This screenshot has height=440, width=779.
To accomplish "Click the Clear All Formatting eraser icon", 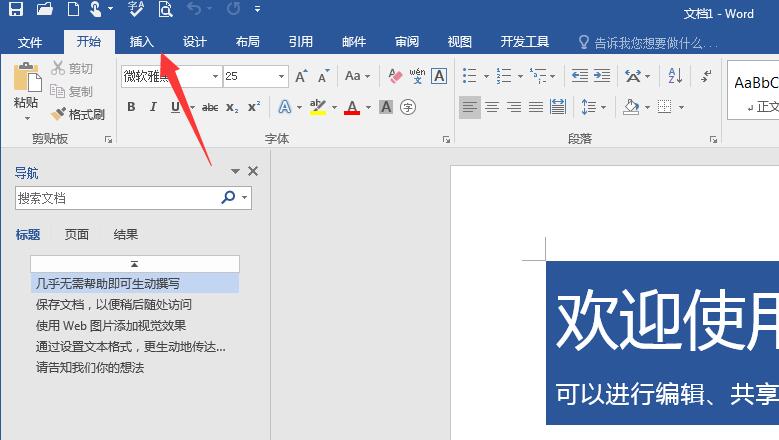I will coord(394,76).
